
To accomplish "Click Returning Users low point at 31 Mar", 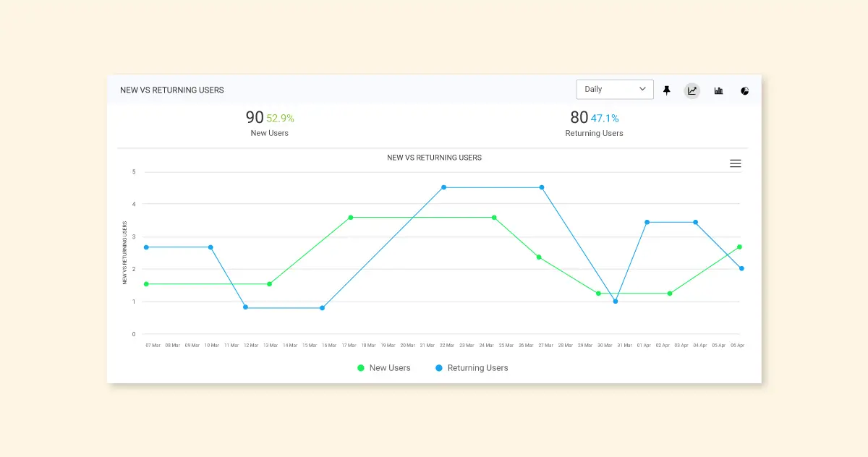I will point(616,301).
